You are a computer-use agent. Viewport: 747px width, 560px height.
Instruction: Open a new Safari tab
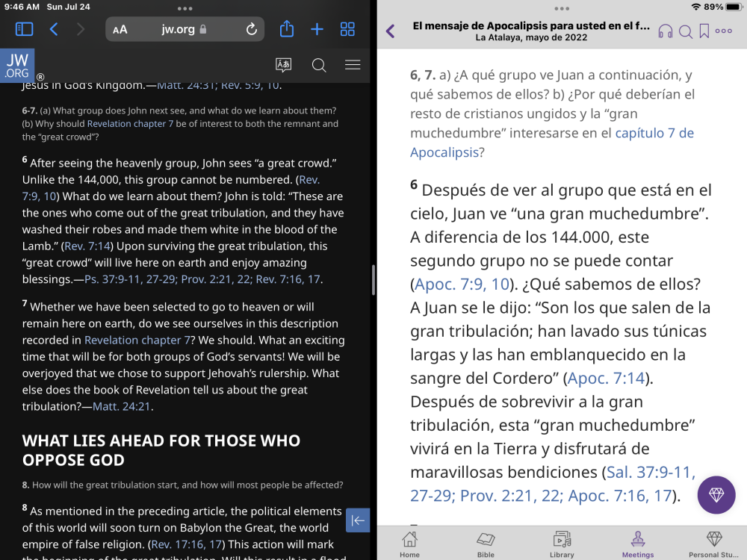tap(317, 28)
